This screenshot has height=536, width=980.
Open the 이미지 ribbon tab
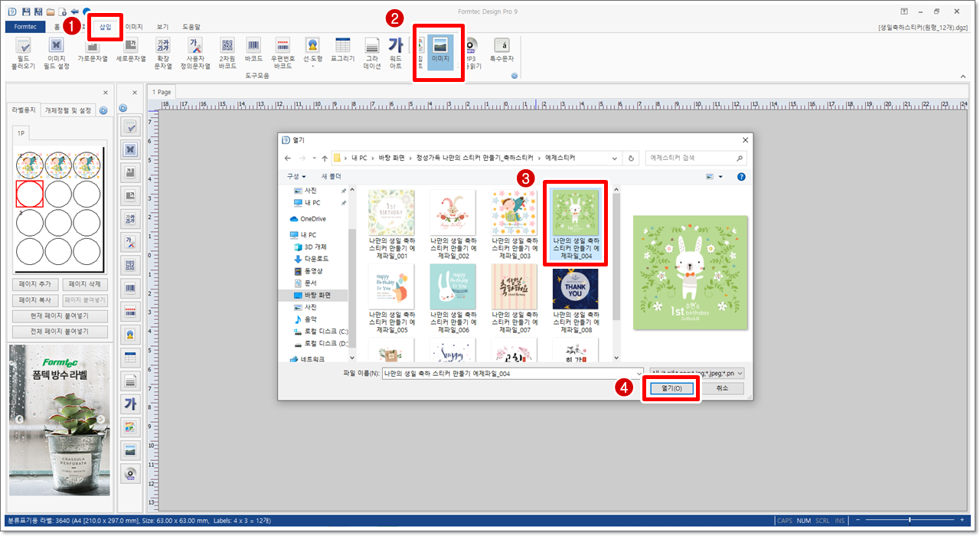point(134,27)
